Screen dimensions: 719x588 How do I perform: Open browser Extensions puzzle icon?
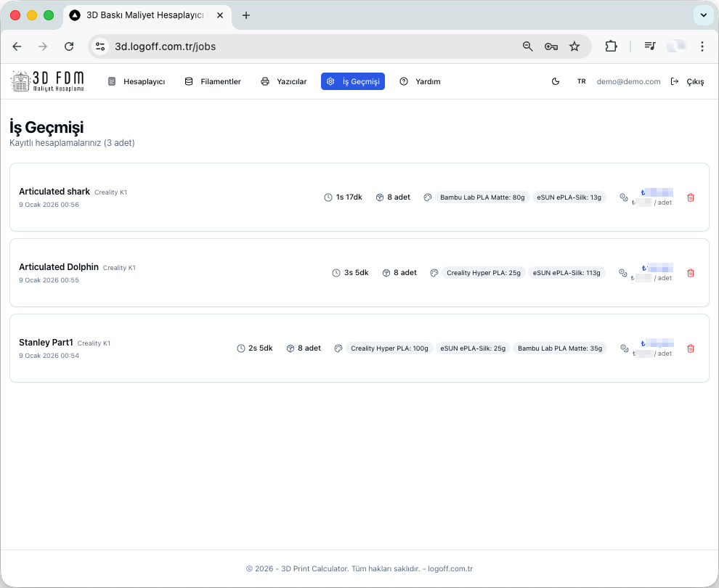point(611,46)
